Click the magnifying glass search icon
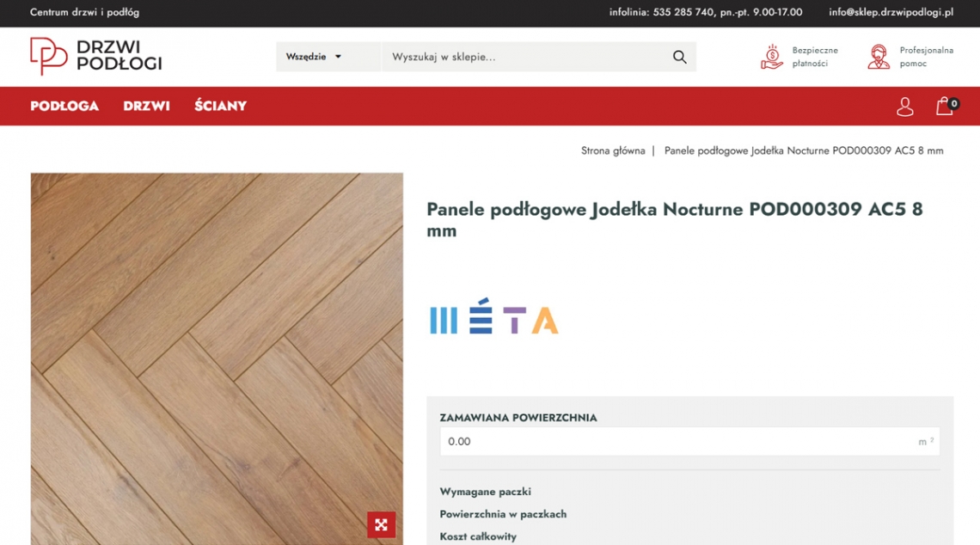Image resolution: width=980 pixels, height=545 pixels. pyautogui.click(x=679, y=57)
